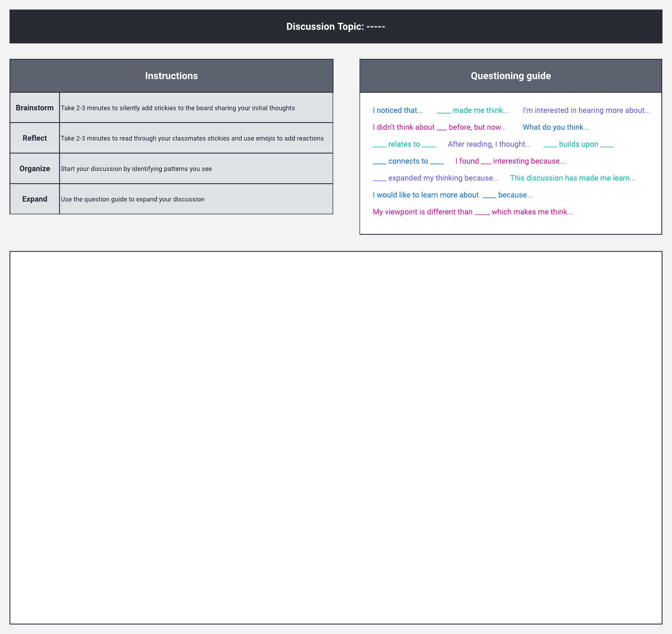This screenshot has height=634, width=672.
Task: Select the Questioning guide header
Action: [x=510, y=76]
